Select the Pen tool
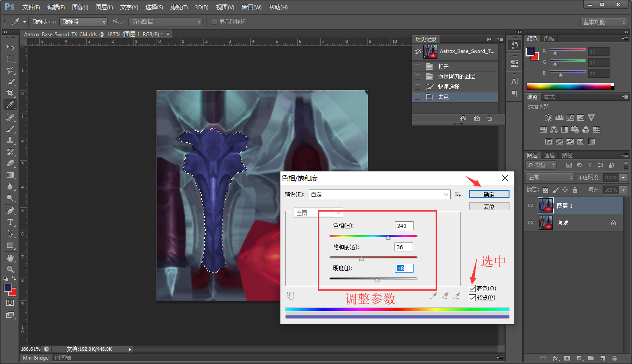Screen dimensions: 632x364 (x=10, y=211)
